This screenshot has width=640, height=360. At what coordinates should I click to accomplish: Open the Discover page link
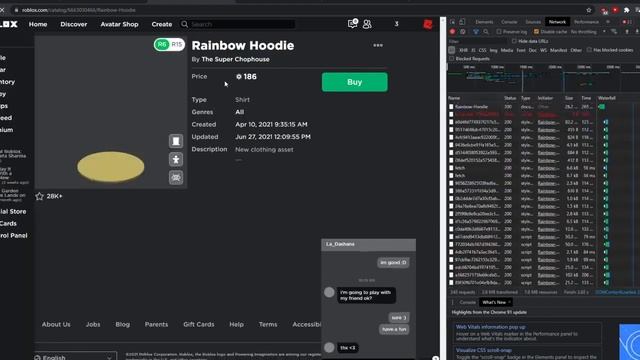[x=73, y=24]
